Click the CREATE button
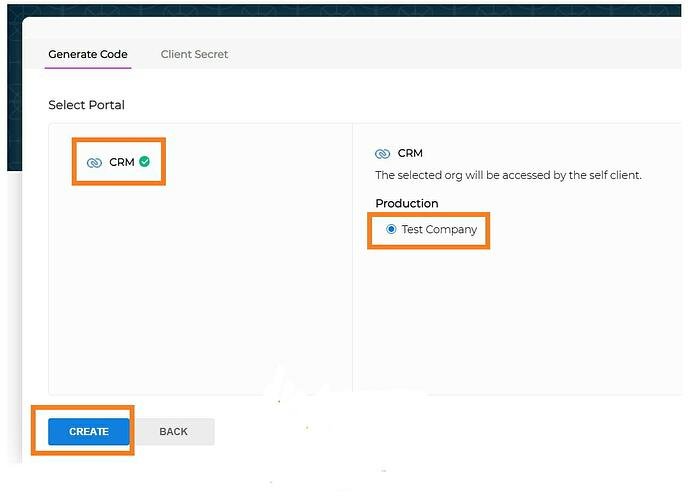Viewport: 688px width, 499px height. pyautogui.click(x=89, y=432)
